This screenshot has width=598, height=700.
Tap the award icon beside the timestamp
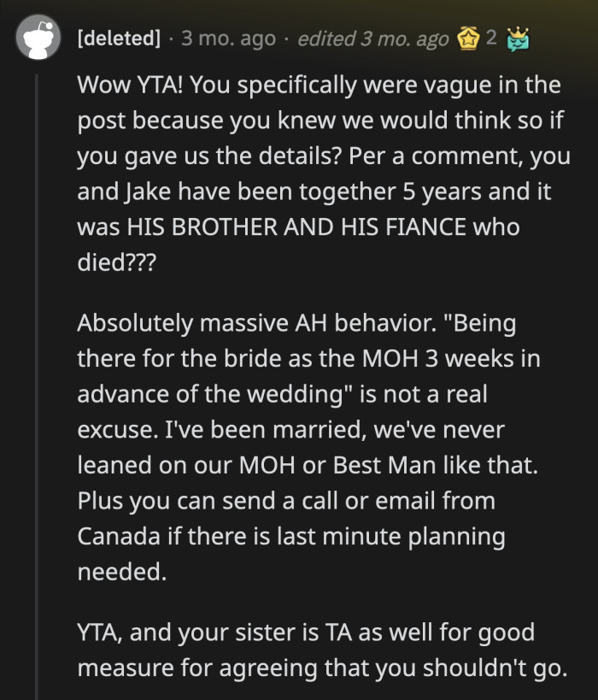point(467,38)
